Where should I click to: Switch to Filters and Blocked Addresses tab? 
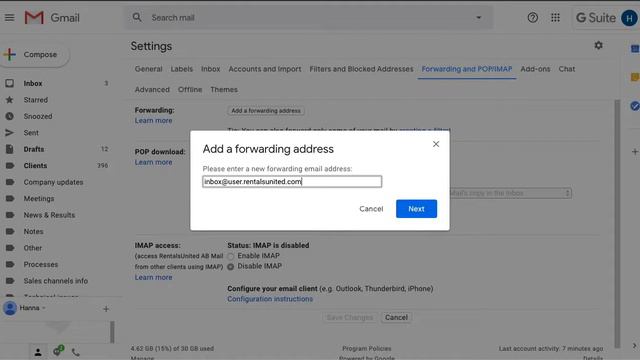point(361,69)
